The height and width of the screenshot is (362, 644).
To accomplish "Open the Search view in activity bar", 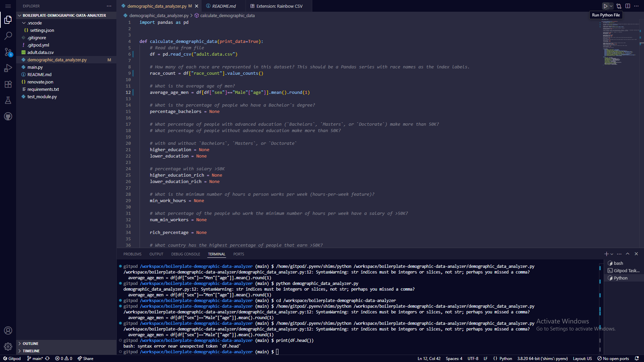I will tap(8, 36).
